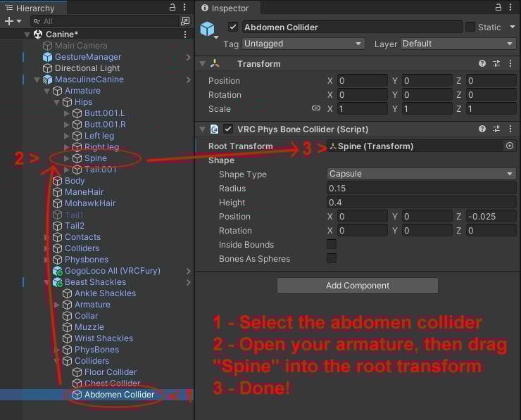Expand the Spine bone foldout

tap(66, 158)
